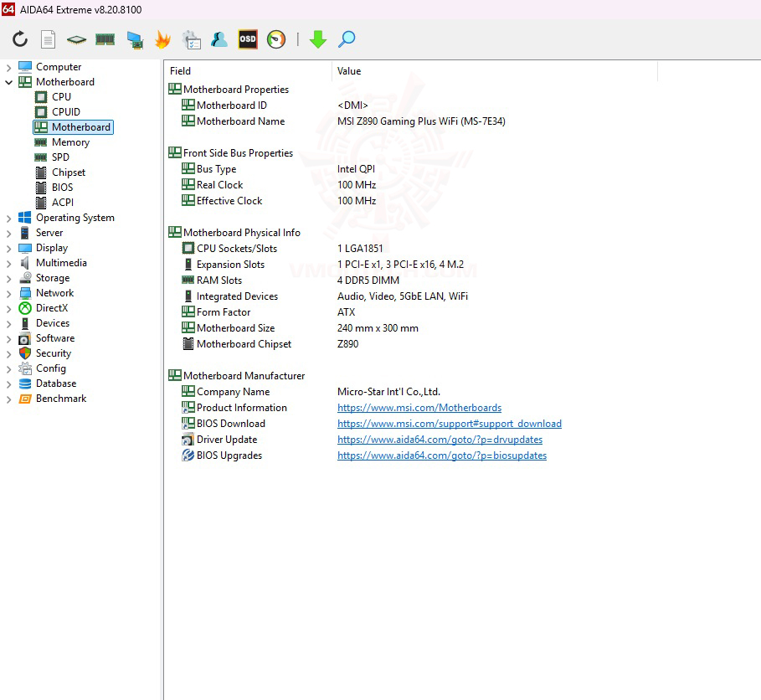The height and width of the screenshot is (700, 761).
Task: Expand the Display tree node
Action: (x=8, y=249)
